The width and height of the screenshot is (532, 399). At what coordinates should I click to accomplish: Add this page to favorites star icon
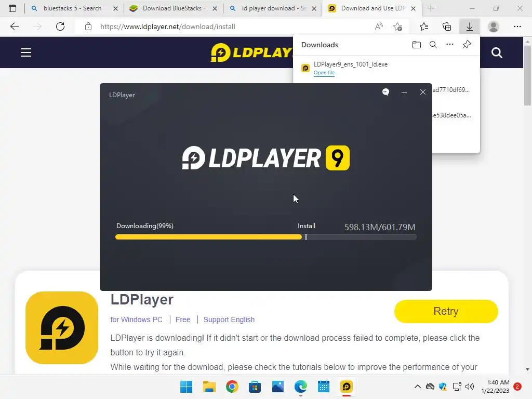(x=397, y=26)
